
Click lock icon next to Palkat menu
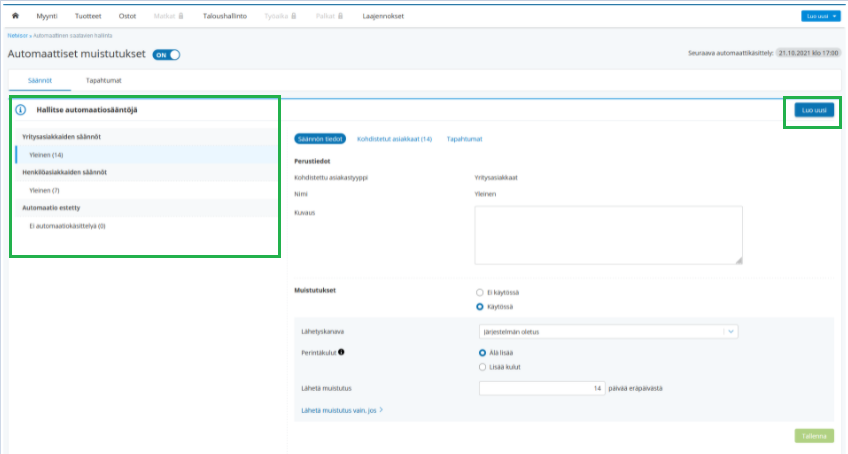pyautogui.click(x=340, y=16)
